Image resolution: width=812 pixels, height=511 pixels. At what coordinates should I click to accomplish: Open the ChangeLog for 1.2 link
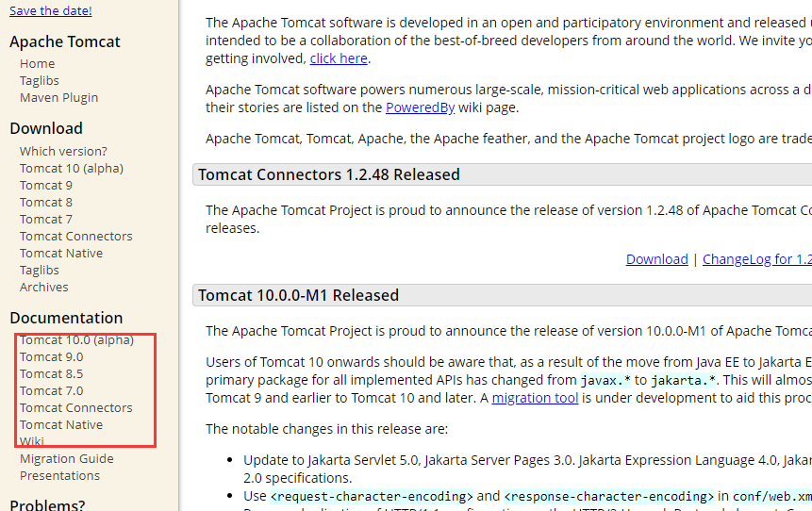coord(757,259)
